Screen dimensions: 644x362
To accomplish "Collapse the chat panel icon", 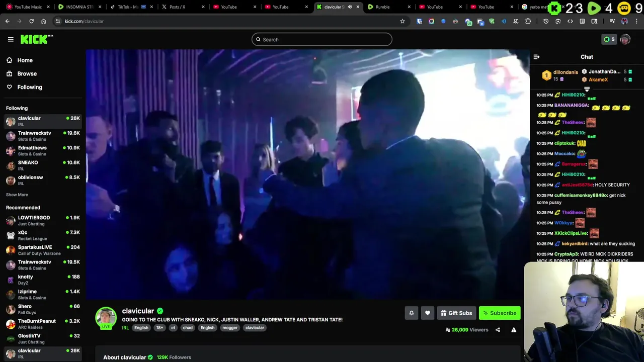I will coord(536,57).
